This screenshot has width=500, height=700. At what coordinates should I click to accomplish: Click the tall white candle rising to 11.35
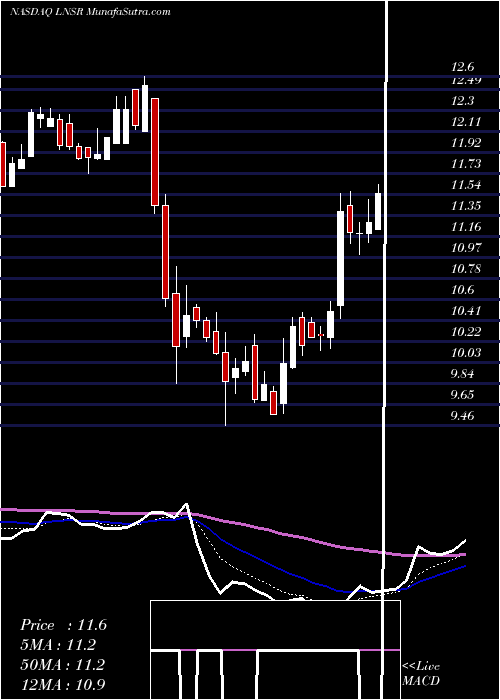tap(340, 258)
